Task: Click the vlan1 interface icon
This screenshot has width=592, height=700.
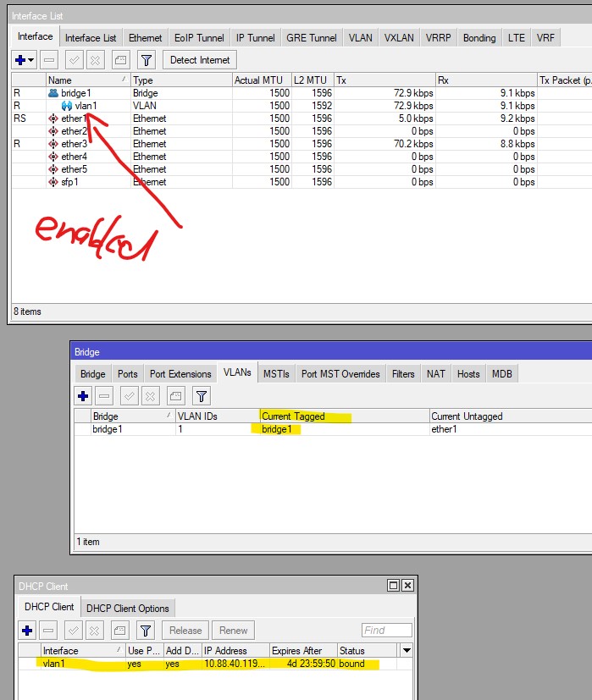Action: (67, 106)
